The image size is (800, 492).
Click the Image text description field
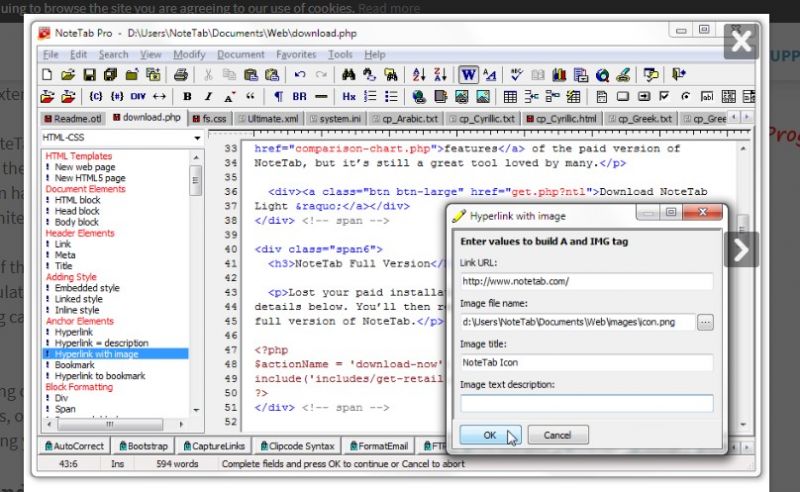587,404
